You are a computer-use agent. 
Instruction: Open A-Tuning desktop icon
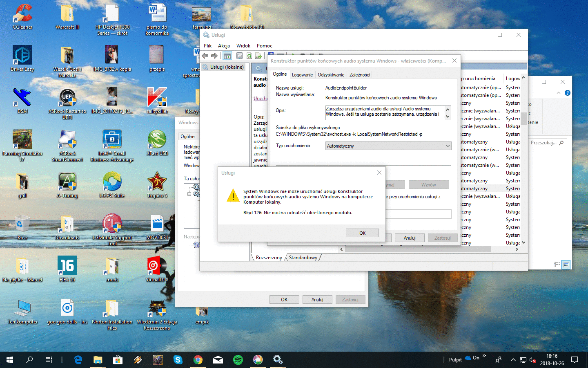[x=67, y=185]
